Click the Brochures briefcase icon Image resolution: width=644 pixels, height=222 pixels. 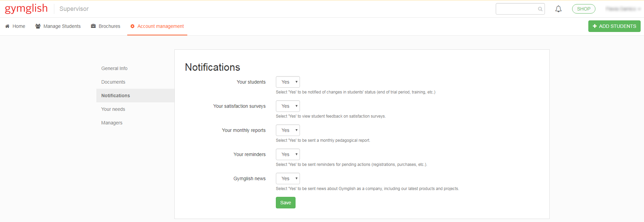(x=93, y=26)
